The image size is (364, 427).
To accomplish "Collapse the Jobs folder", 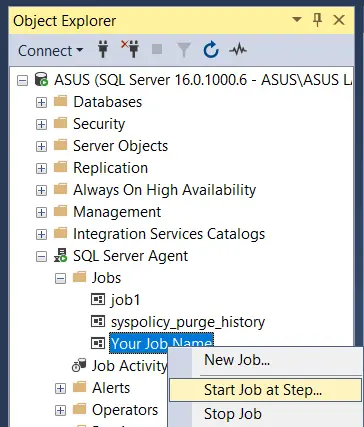I will 60,278.
